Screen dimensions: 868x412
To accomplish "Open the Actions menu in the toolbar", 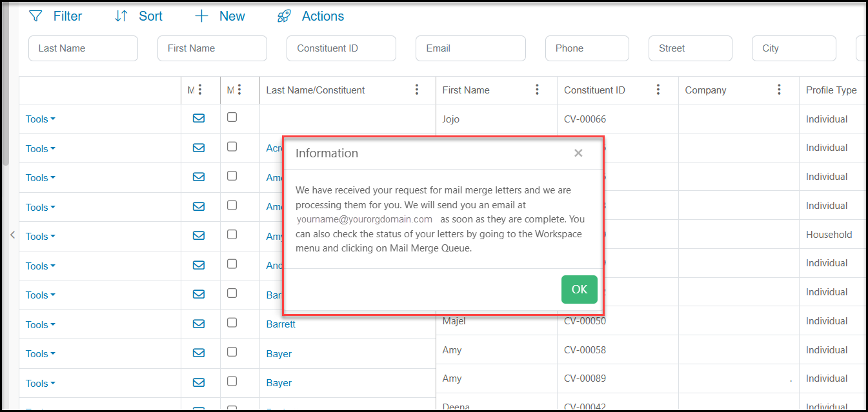I will click(310, 16).
